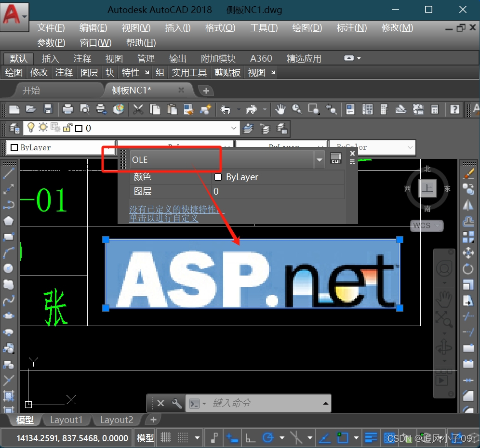Screen dimensions: 480x448
Task: Expand the Undo history dropdown arrow
Action: [x=239, y=109]
